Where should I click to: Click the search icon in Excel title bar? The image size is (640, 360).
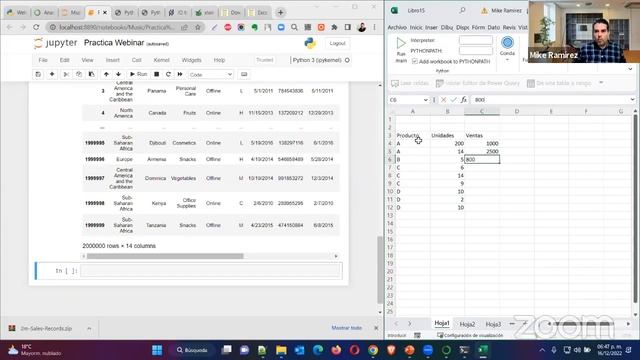pyautogui.click(x=462, y=10)
